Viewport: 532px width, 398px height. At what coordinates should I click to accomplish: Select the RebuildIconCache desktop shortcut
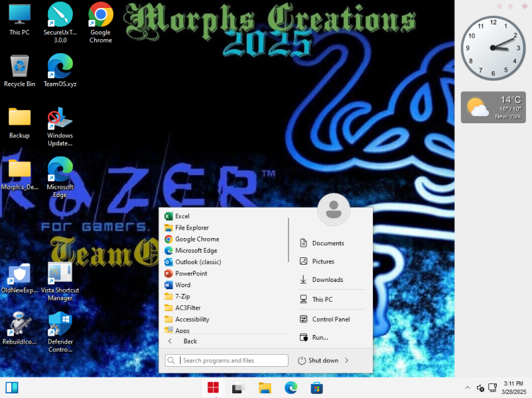tap(19, 328)
